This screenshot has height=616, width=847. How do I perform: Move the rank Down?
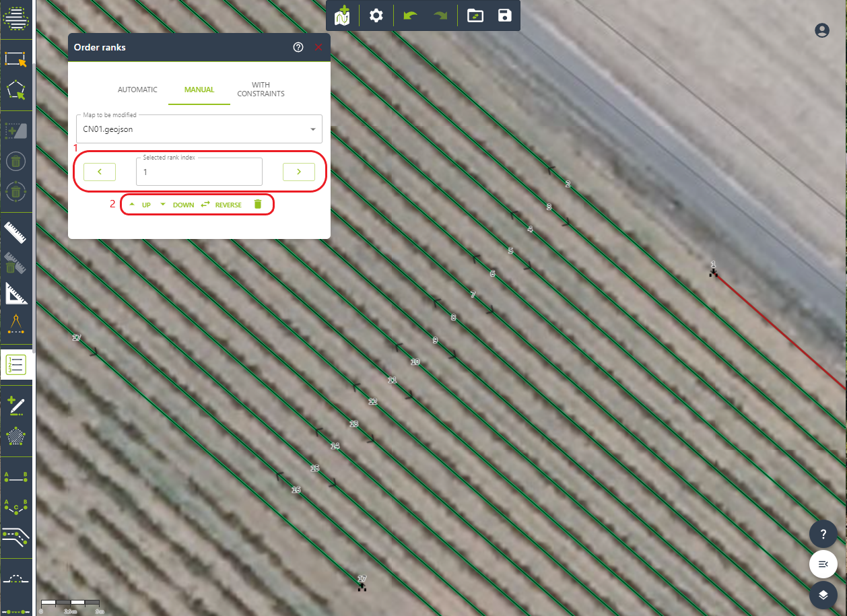(x=176, y=205)
